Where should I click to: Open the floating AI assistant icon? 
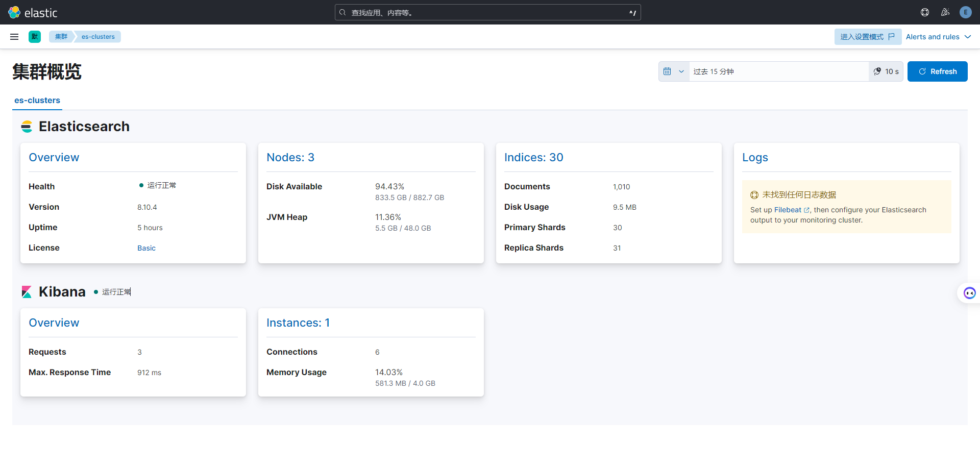tap(969, 293)
